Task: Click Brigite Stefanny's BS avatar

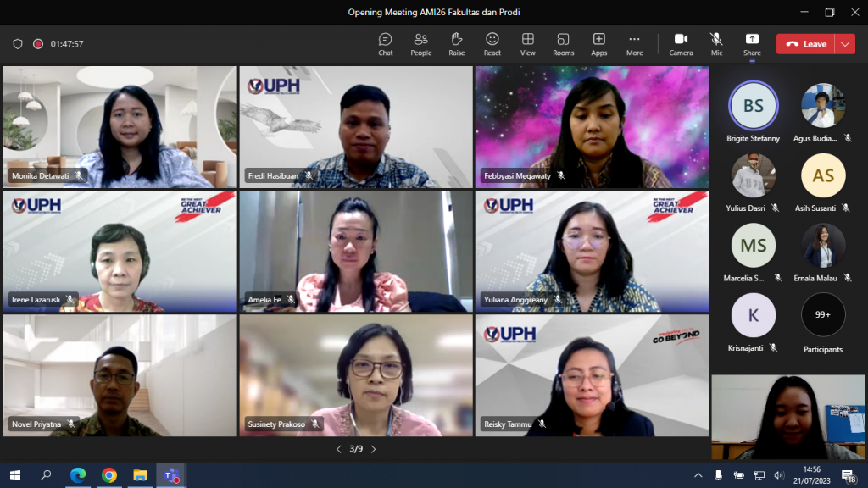Action: click(754, 106)
